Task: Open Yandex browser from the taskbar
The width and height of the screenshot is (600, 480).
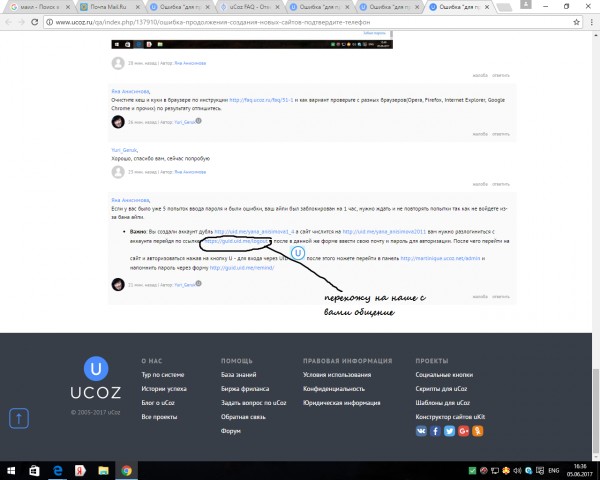Action: click(80, 470)
